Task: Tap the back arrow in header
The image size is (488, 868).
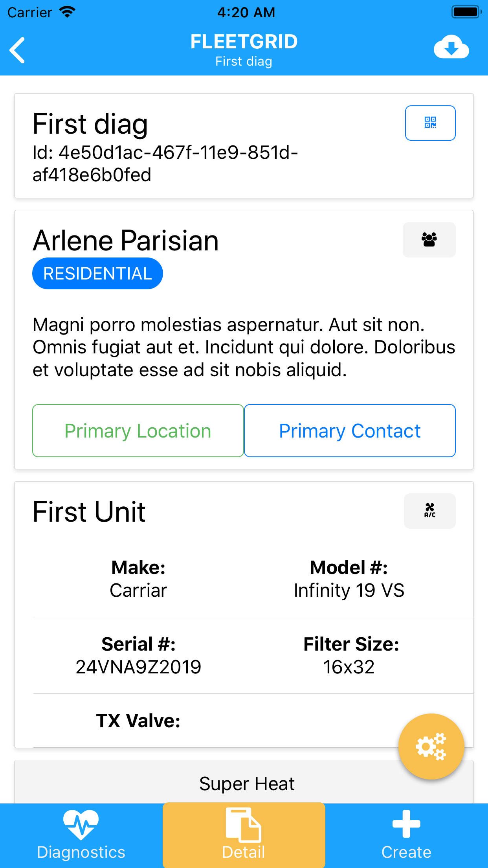Action: 18,50
